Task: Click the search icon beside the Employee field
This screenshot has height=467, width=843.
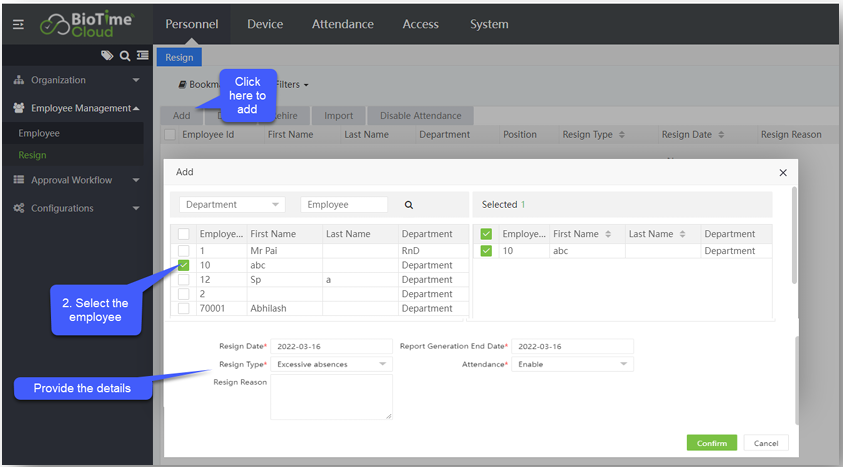Action: point(408,205)
